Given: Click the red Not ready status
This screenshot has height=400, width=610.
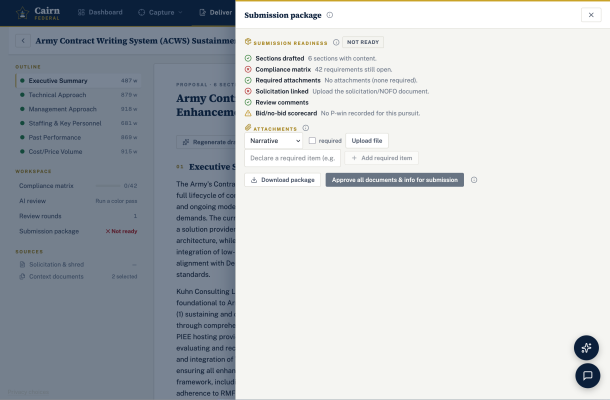Looking at the screenshot, I should point(121,231).
